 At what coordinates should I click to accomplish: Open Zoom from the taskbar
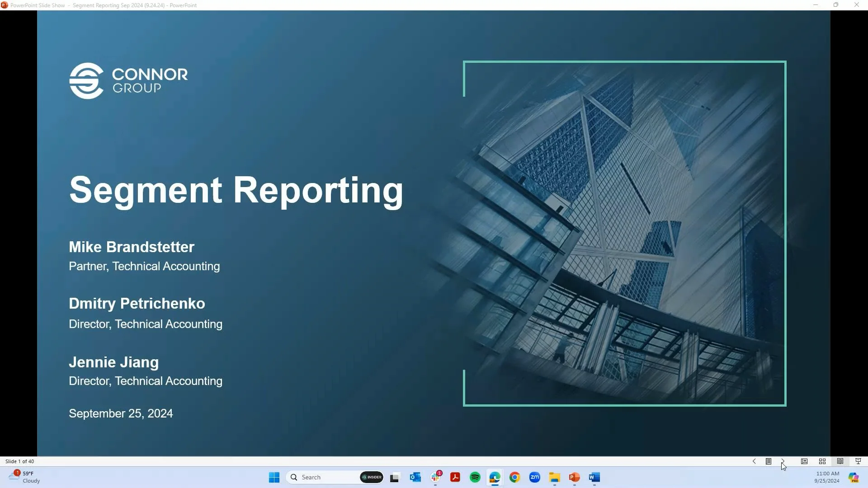535,477
